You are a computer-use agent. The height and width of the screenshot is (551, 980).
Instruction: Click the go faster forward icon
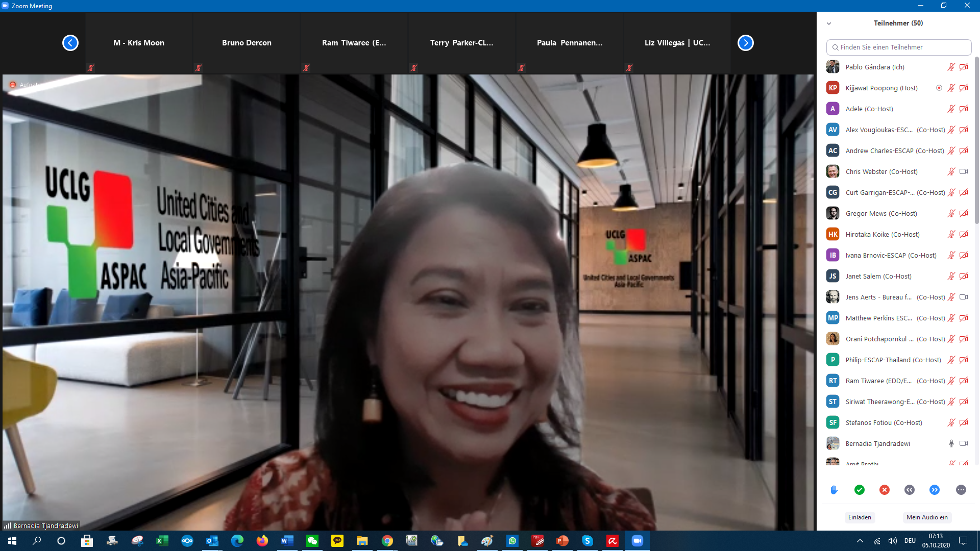click(935, 490)
